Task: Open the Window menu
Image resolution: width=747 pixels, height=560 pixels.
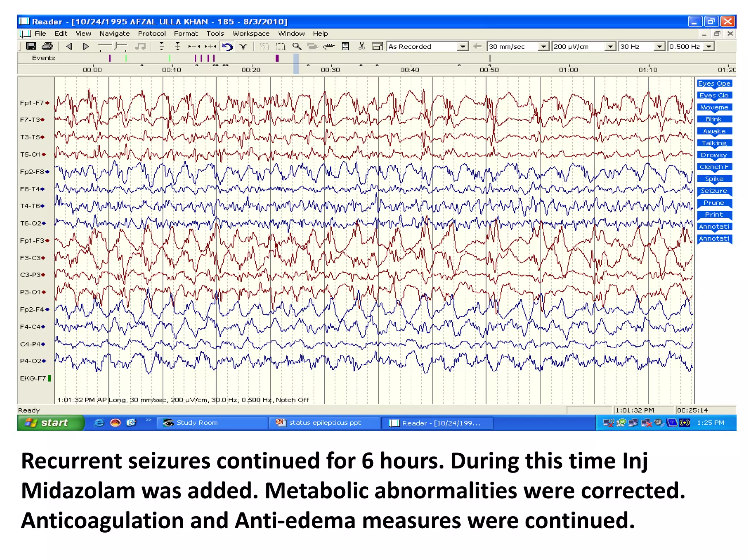Action: tap(291, 34)
